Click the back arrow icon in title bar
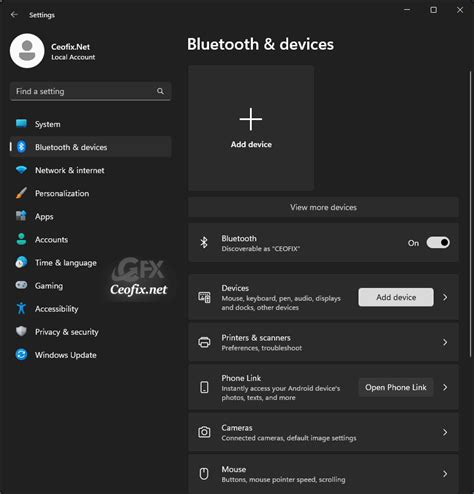This screenshot has height=494, width=474. pyautogui.click(x=14, y=14)
